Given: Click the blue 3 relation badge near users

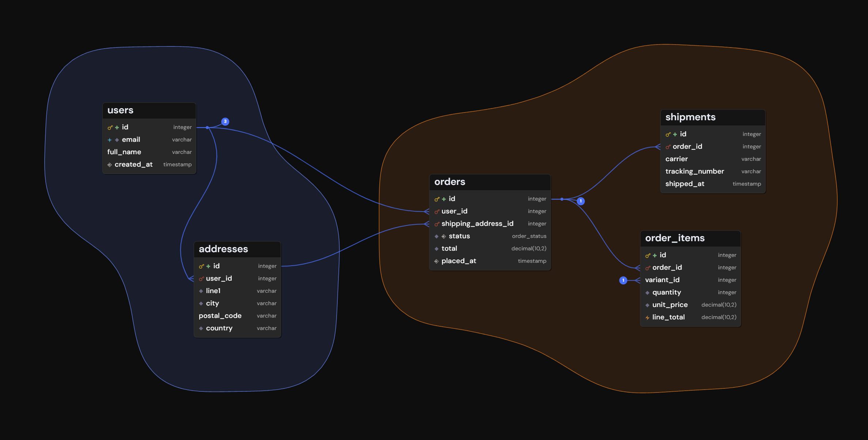Looking at the screenshot, I should (x=225, y=121).
